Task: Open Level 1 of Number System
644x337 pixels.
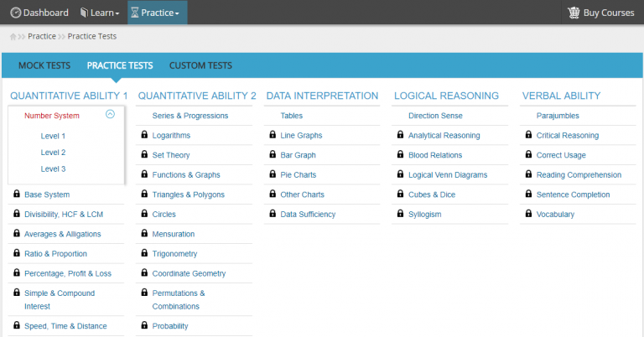Action: 53,136
